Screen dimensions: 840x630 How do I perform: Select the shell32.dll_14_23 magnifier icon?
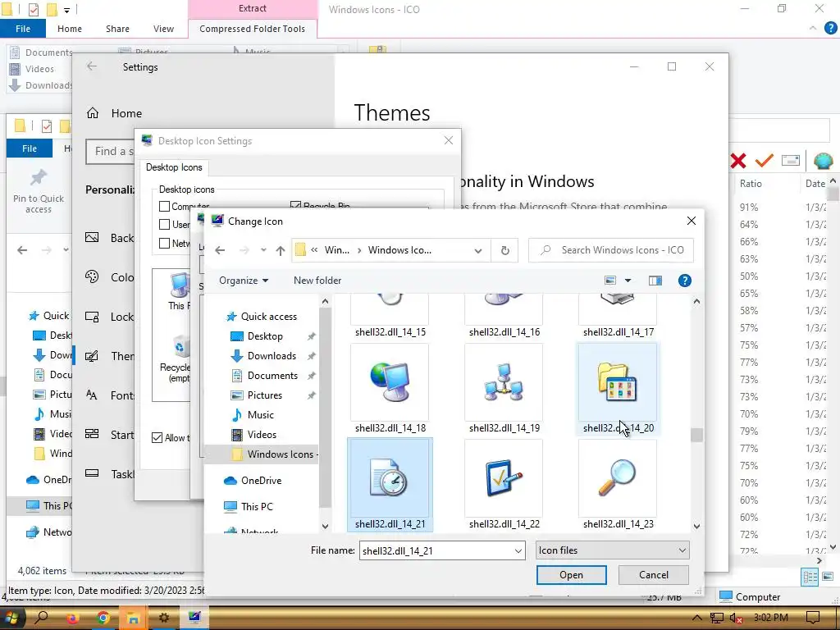pos(617,478)
